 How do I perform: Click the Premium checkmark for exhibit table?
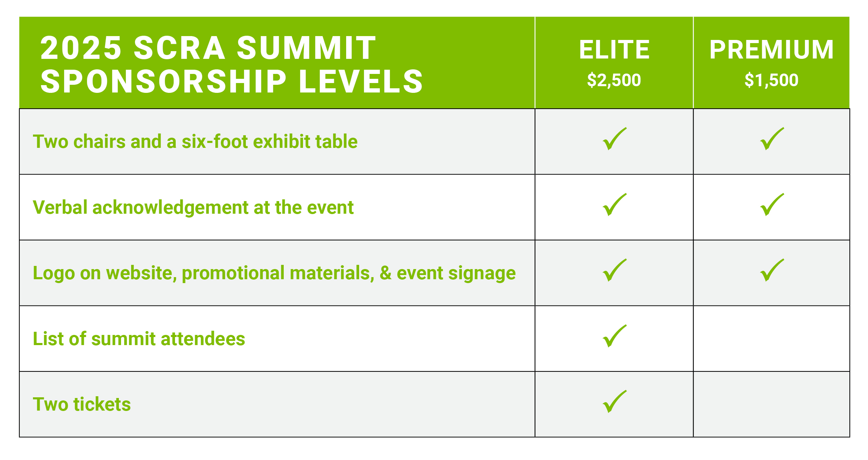772,139
